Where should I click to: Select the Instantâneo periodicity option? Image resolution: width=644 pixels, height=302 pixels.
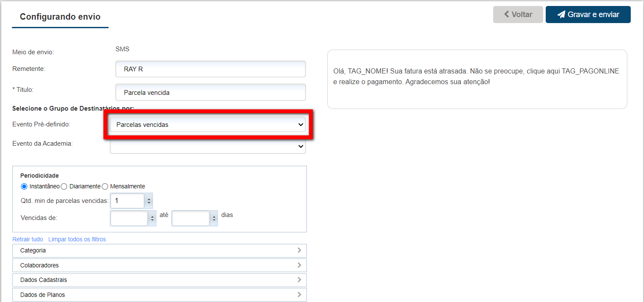[24, 186]
